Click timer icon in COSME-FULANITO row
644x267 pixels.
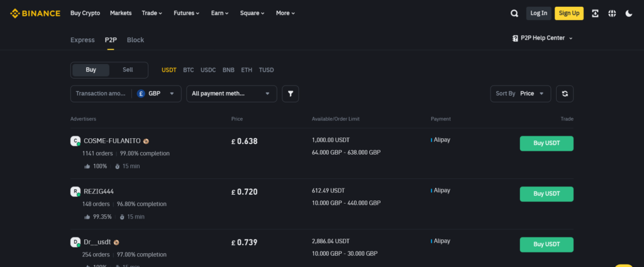click(x=117, y=166)
